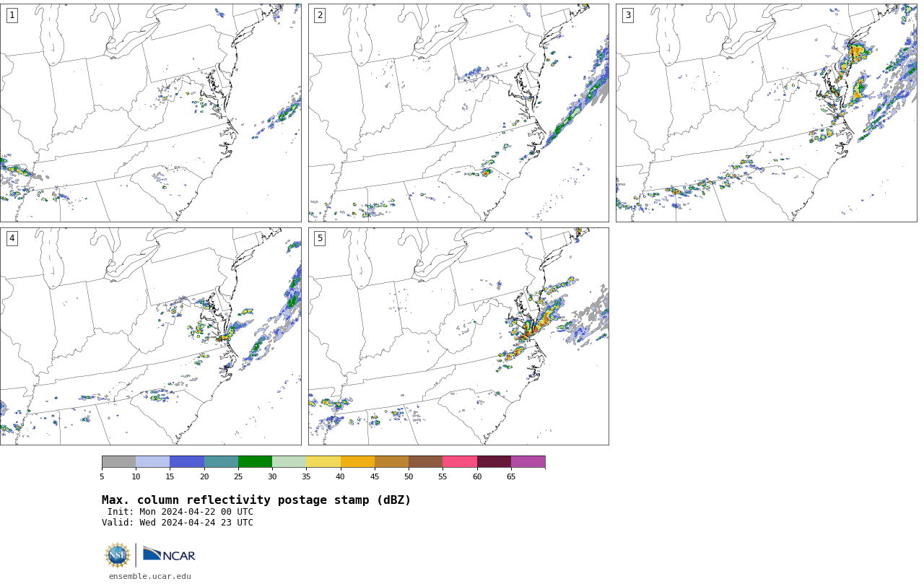Click the title 'Max. column reflectivity postage stamp (dBZ)'

tap(256, 500)
